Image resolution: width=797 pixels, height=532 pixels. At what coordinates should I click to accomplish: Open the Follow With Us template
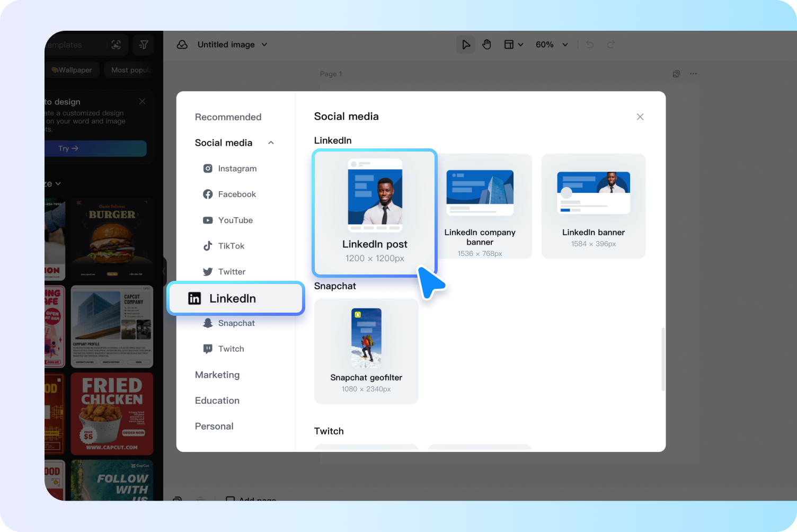pyautogui.click(x=112, y=480)
